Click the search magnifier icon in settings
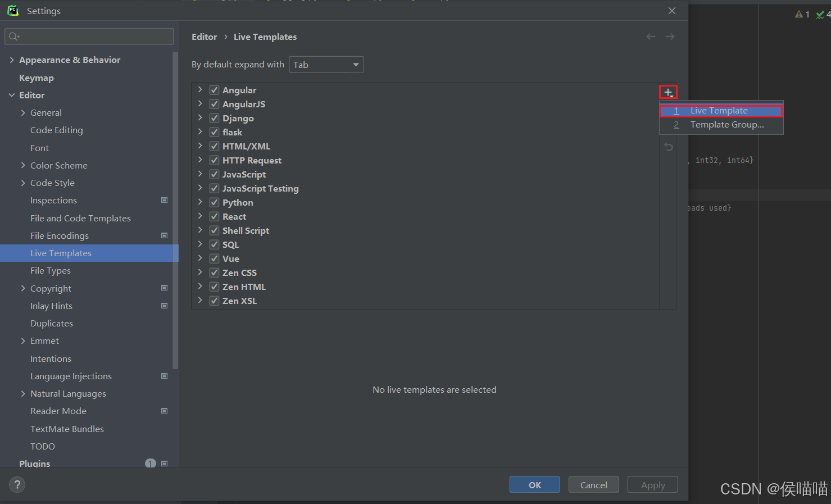Image resolution: width=831 pixels, height=504 pixels. pos(13,37)
